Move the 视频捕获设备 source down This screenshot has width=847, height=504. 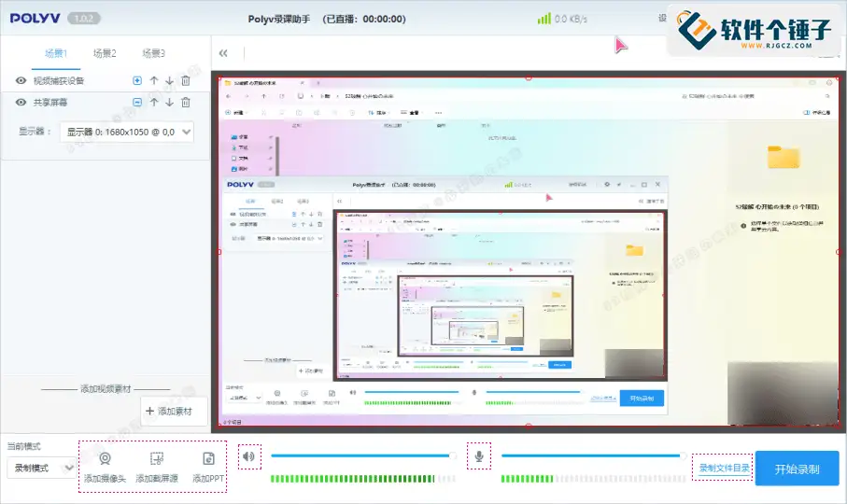click(x=170, y=80)
